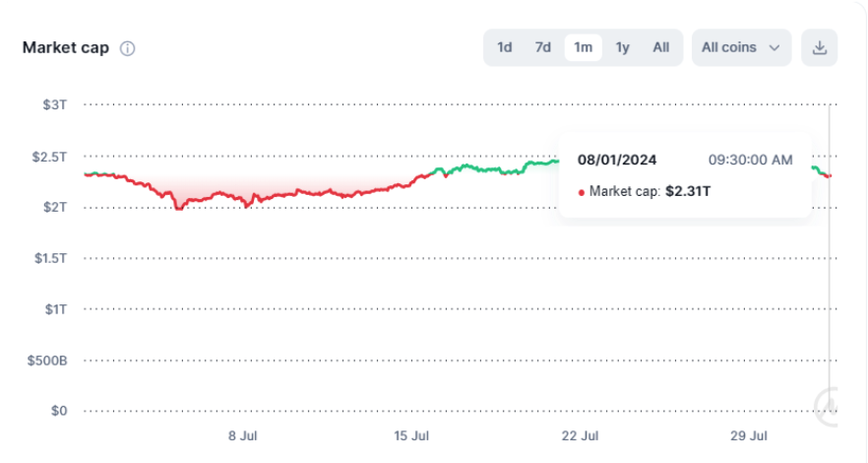Click the 09:30:00 AM tooltip time
The image size is (868, 463).
click(x=750, y=160)
